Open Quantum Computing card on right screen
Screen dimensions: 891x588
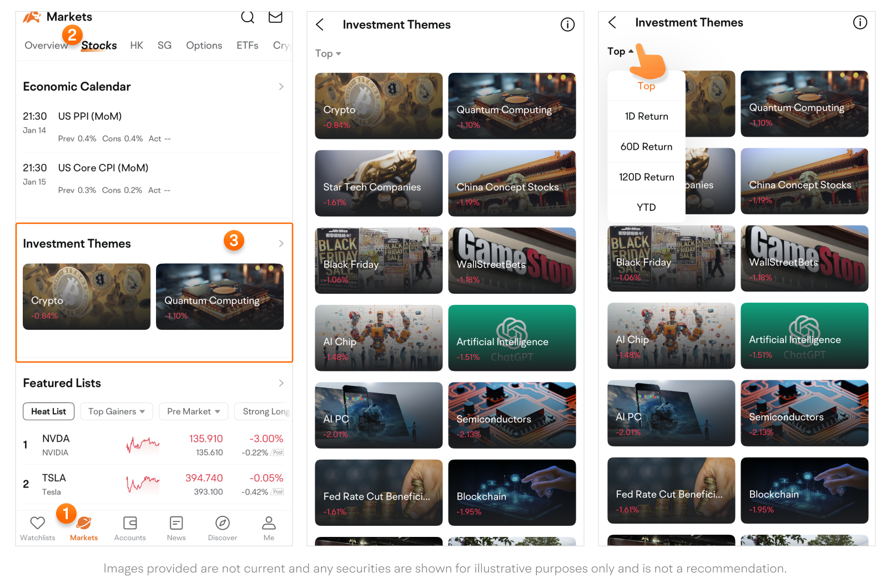coord(804,104)
